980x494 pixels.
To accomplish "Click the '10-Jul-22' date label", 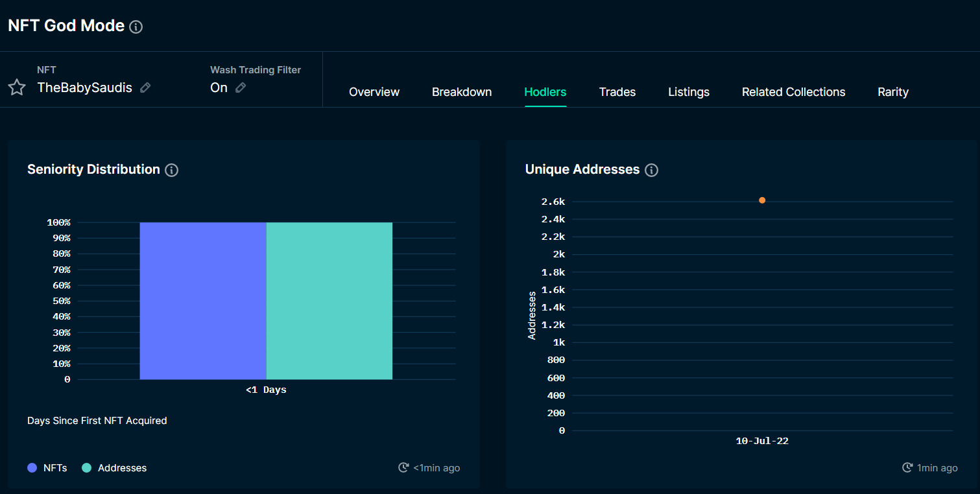I will point(762,441).
